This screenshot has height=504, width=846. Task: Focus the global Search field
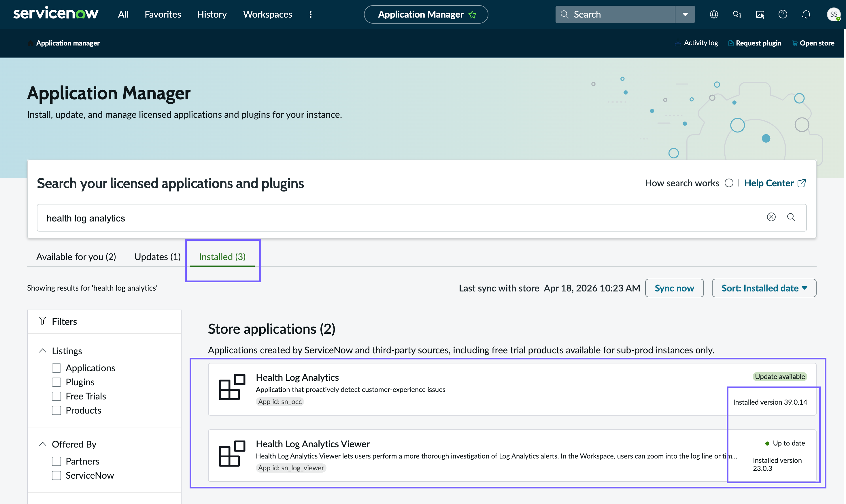point(615,14)
